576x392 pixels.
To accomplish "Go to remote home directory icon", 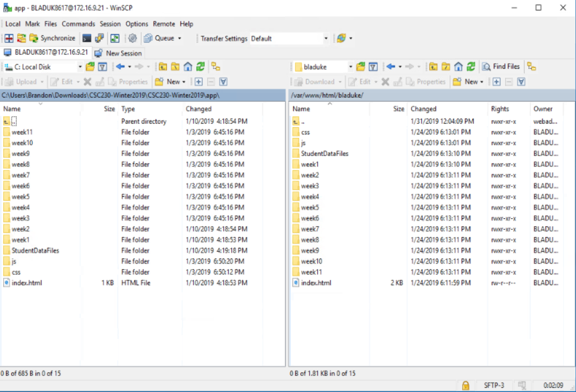I will click(x=458, y=66).
